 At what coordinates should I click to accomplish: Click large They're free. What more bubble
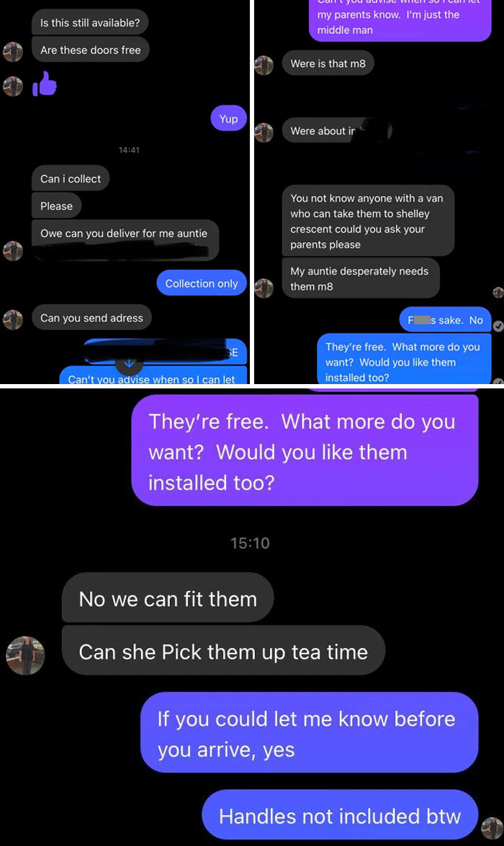(x=305, y=451)
